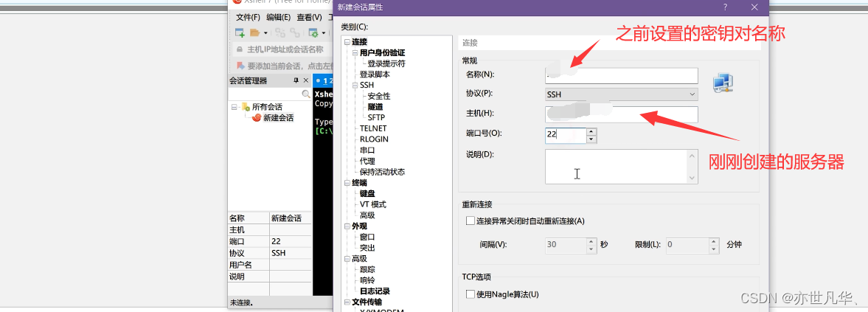Select 隧道 under SSH
The height and width of the screenshot is (312, 868).
375,107
